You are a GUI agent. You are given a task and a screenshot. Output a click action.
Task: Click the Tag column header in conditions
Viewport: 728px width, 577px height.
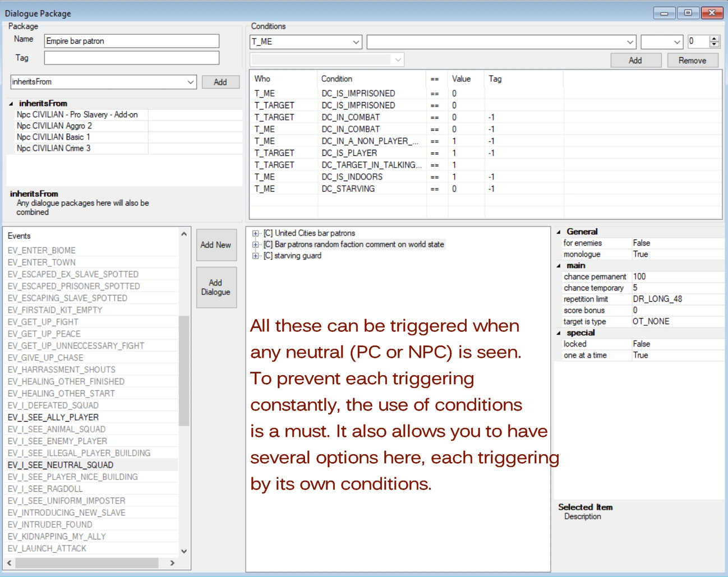(x=523, y=79)
